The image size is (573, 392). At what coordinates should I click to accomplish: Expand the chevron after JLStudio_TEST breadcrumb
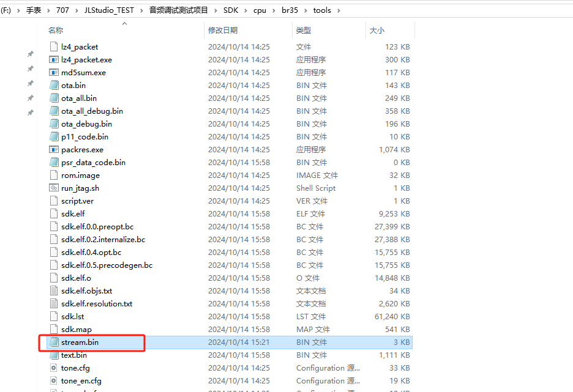coord(141,10)
